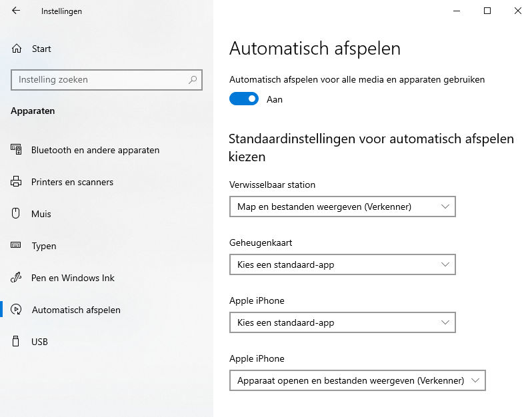The image size is (532, 417).
Task: Expand the Geheugenkaart dropdown
Action: 342,264
